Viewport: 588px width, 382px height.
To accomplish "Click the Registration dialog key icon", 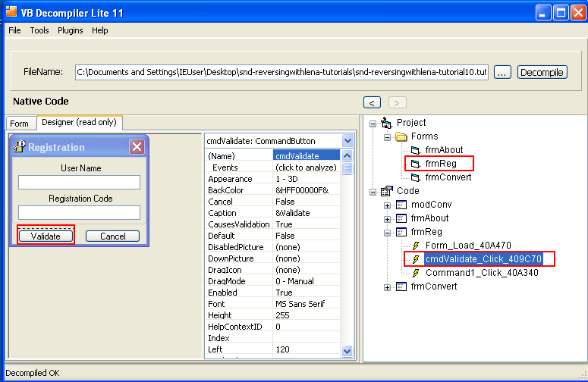I will pyautogui.click(x=20, y=146).
